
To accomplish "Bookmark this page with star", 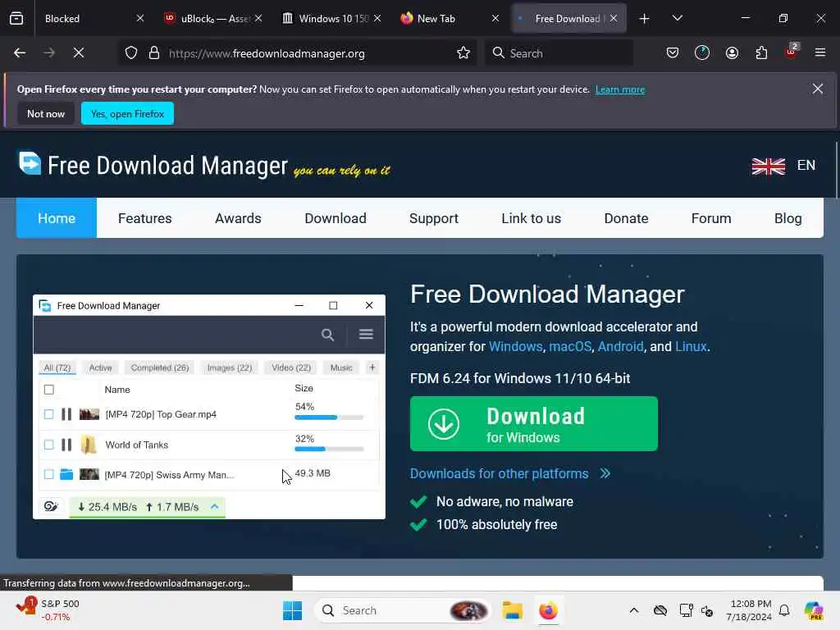I will pyautogui.click(x=463, y=53).
